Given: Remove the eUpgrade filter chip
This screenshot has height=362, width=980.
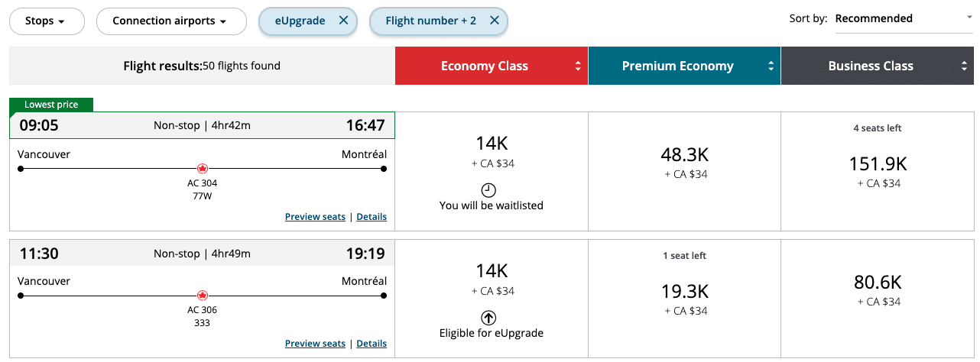Looking at the screenshot, I should (x=343, y=21).
